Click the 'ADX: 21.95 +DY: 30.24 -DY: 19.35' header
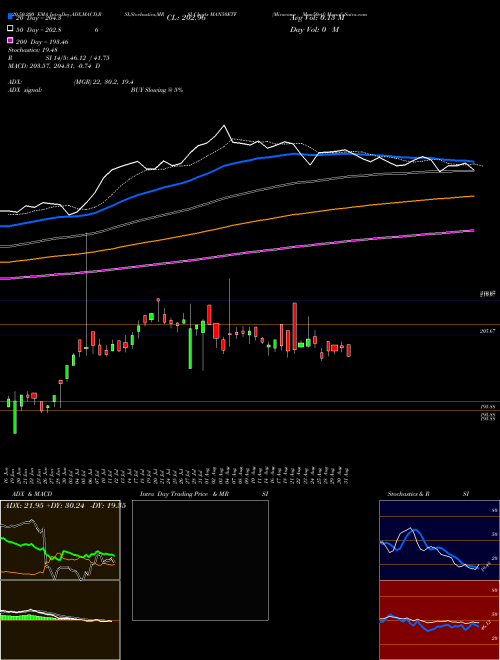The height and width of the screenshot is (660, 500). (65, 506)
